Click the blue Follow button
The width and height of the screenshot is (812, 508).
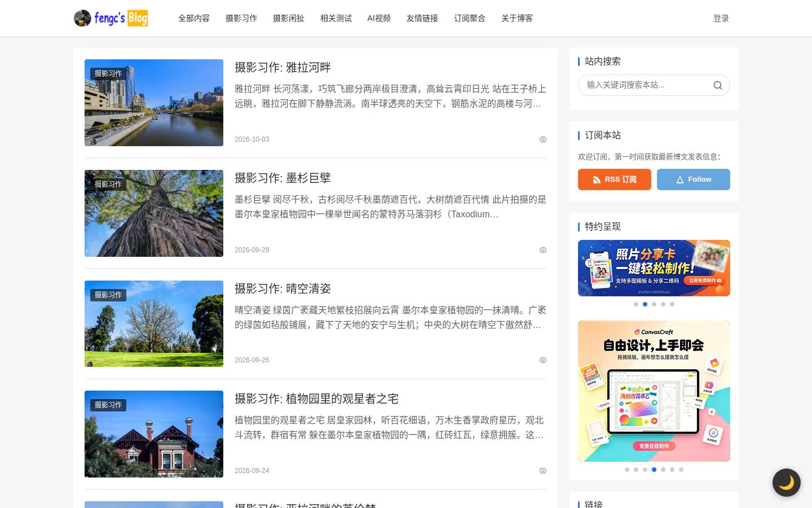click(694, 179)
